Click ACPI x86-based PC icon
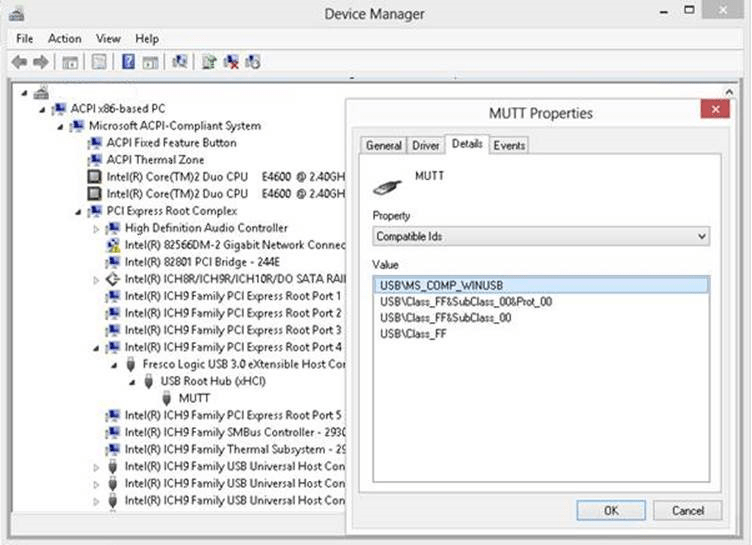The height and width of the screenshot is (545, 752). coord(59,109)
